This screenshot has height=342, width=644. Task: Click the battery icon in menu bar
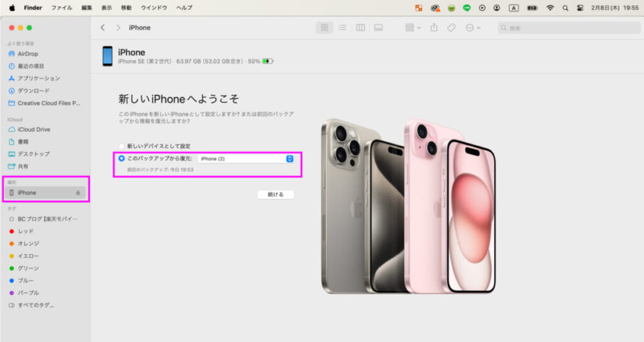pos(532,8)
